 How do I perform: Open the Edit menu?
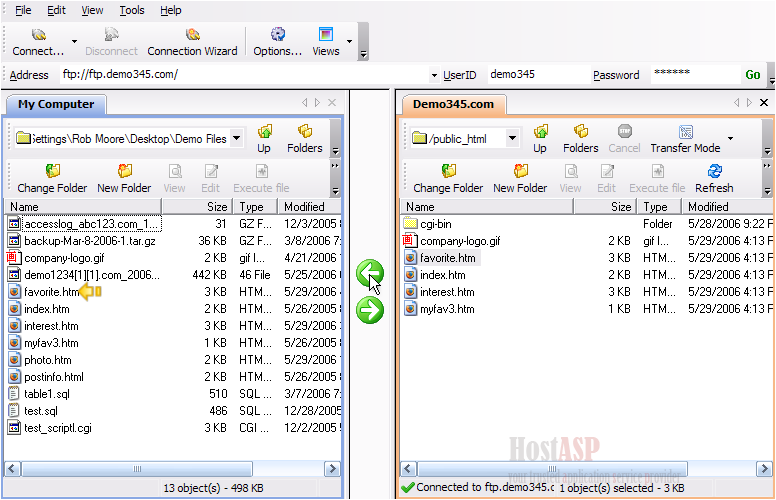[x=56, y=10]
